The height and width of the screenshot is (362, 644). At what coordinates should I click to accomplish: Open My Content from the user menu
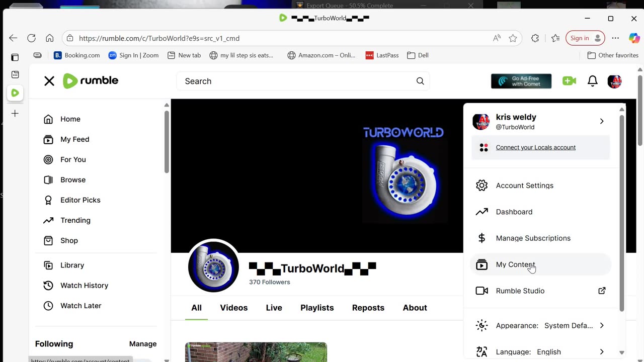point(541,264)
